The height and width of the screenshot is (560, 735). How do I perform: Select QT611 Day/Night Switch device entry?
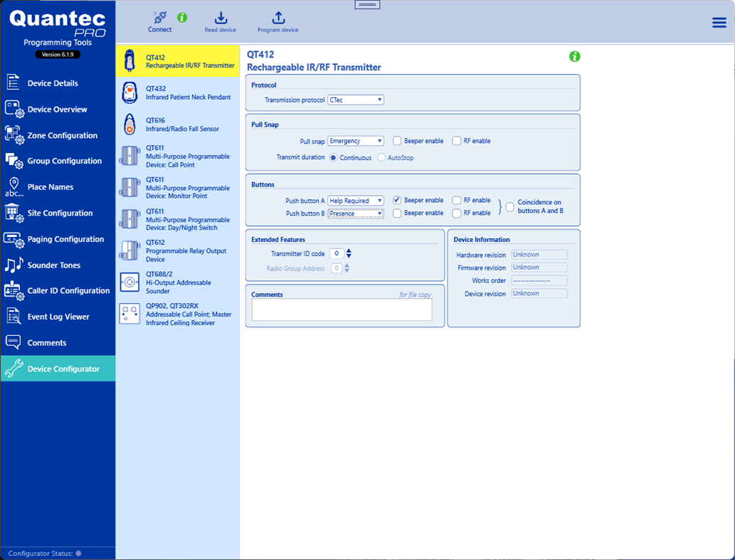coord(178,219)
